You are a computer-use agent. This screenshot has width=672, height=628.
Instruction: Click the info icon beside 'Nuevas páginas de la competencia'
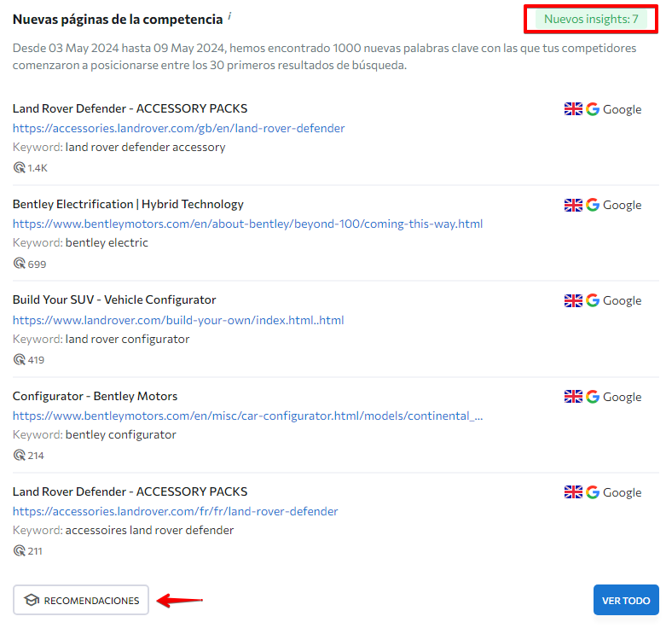tap(229, 16)
